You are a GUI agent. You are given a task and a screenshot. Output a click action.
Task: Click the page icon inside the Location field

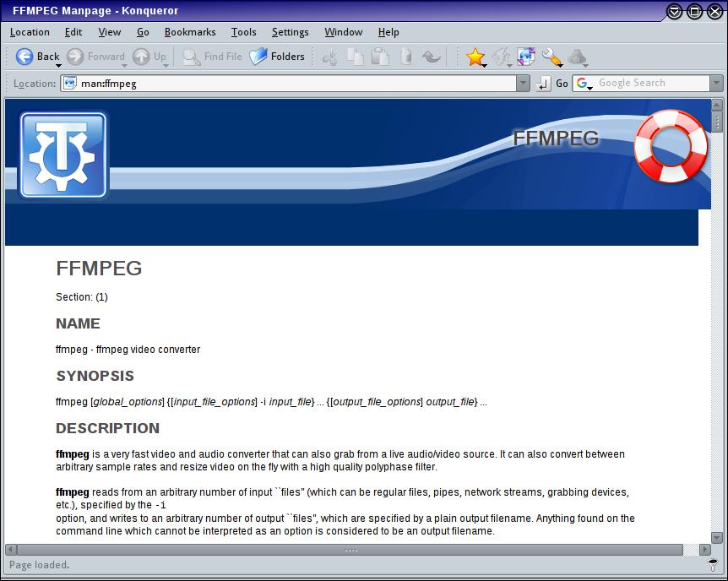[70, 83]
